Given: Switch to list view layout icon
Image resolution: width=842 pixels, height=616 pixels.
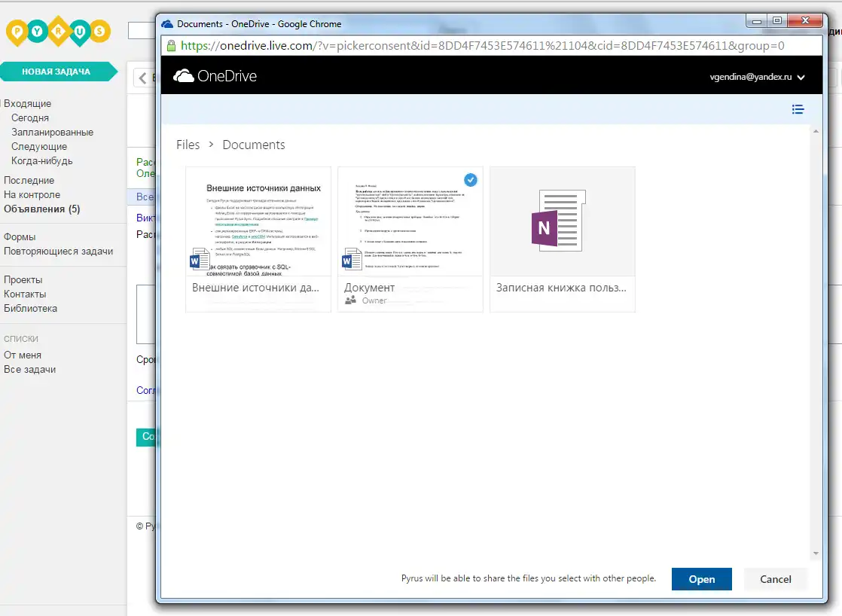Looking at the screenshot, I should [x=798, y=109].
